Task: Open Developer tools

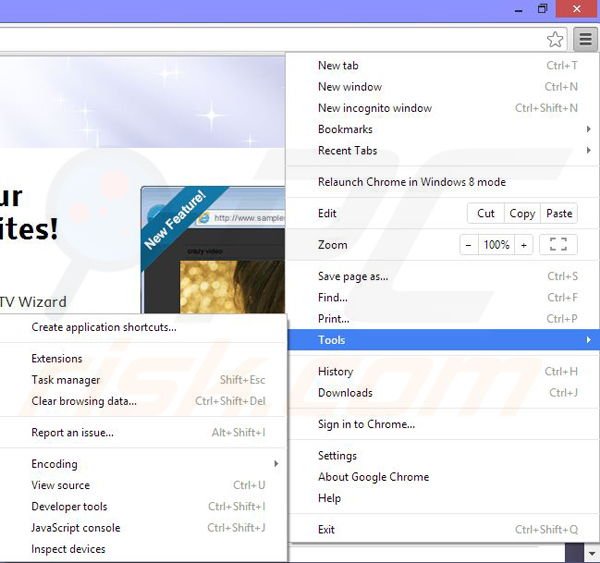Action: point(142,506)
